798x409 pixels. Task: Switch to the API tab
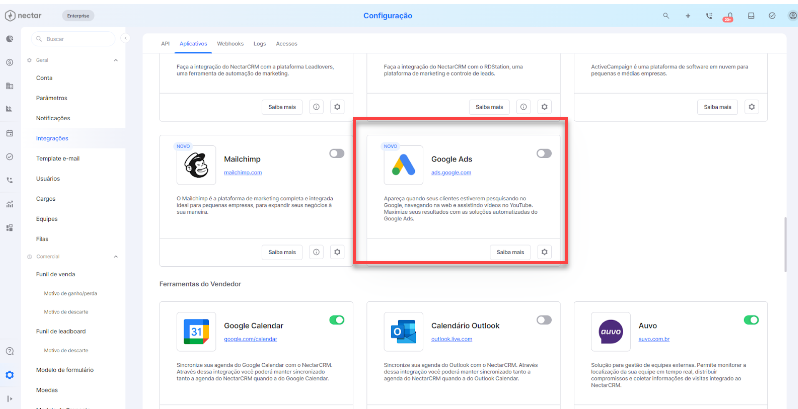165,44
